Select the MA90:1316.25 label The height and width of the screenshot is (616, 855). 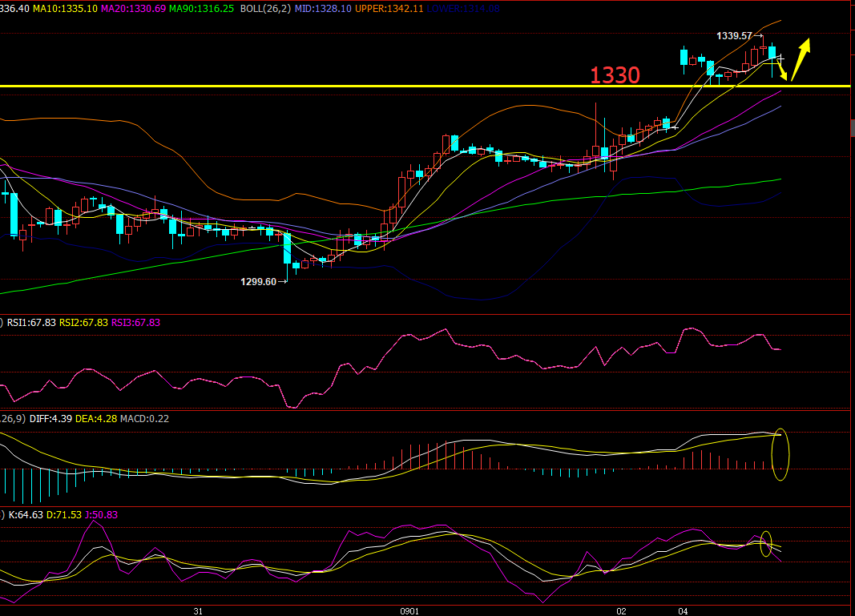202,9
